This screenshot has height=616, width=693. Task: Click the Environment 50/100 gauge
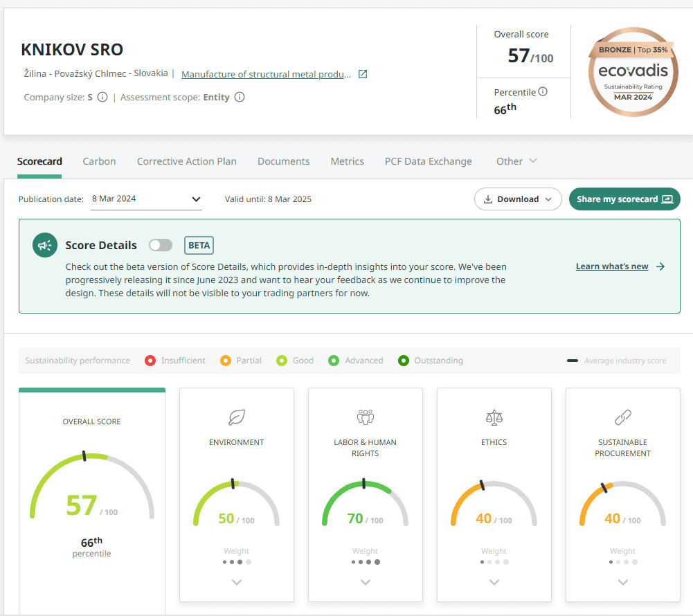[x=237, y=503]
